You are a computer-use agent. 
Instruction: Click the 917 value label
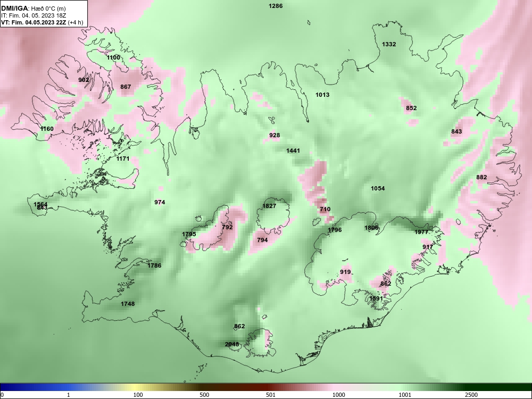tap(428, 247)
